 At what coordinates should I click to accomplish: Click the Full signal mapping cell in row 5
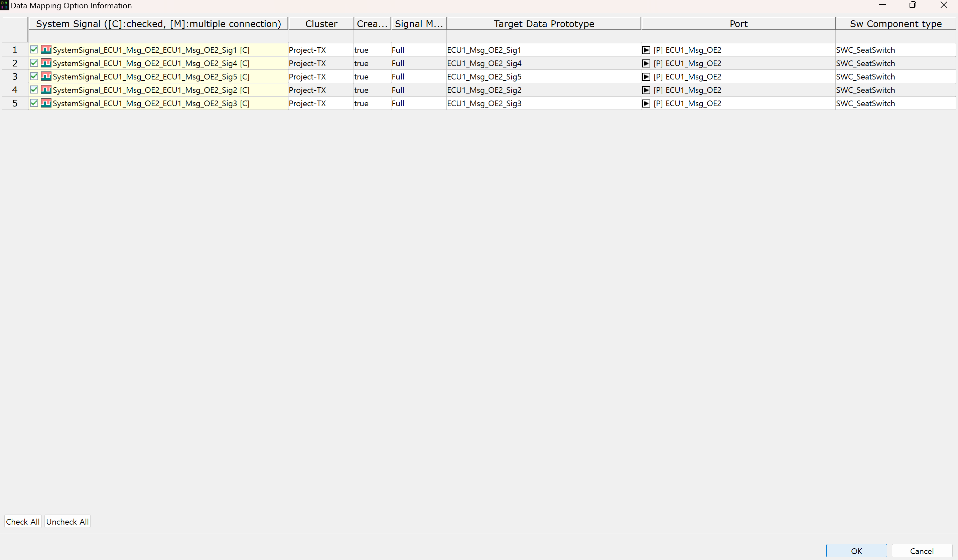click(419, 103)
